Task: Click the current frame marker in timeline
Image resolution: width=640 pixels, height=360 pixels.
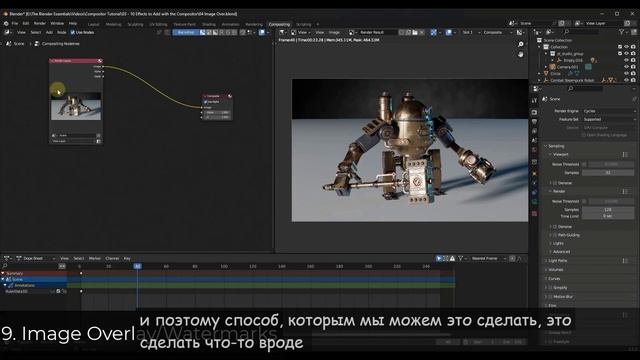Action: coord(138,266)
